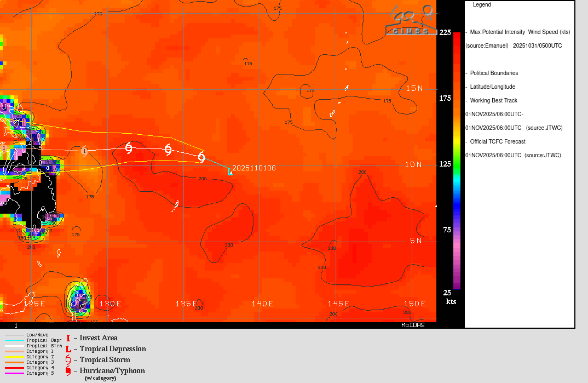
Task: Click the wind speed color scale bar
Action: pos(457,160)
